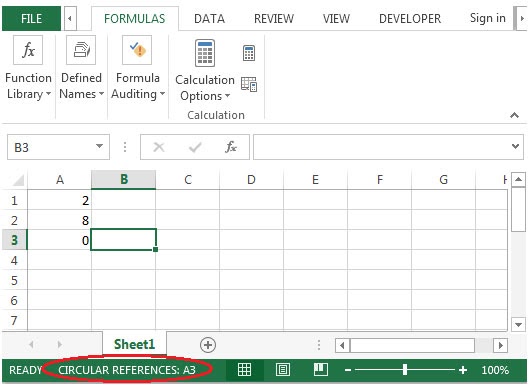Collapse the ribbon with chevron

pos(514,115)
